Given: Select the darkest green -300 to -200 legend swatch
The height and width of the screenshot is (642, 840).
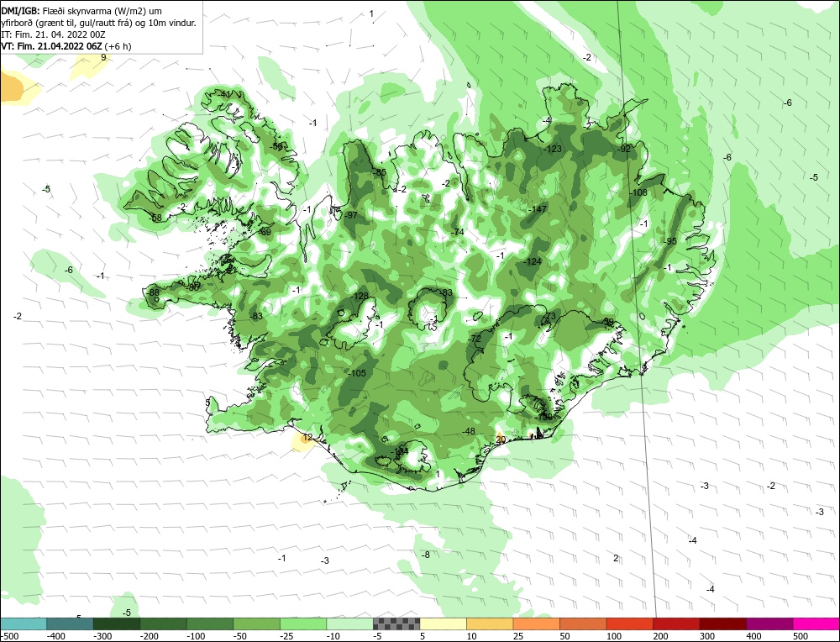Looking at the screenshot, I should [x=116, y=624].
